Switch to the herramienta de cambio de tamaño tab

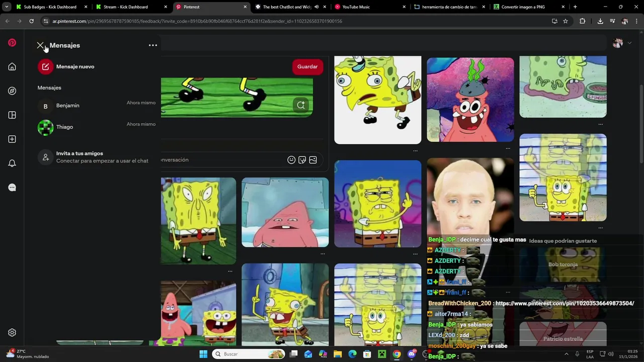click(449, 7)
